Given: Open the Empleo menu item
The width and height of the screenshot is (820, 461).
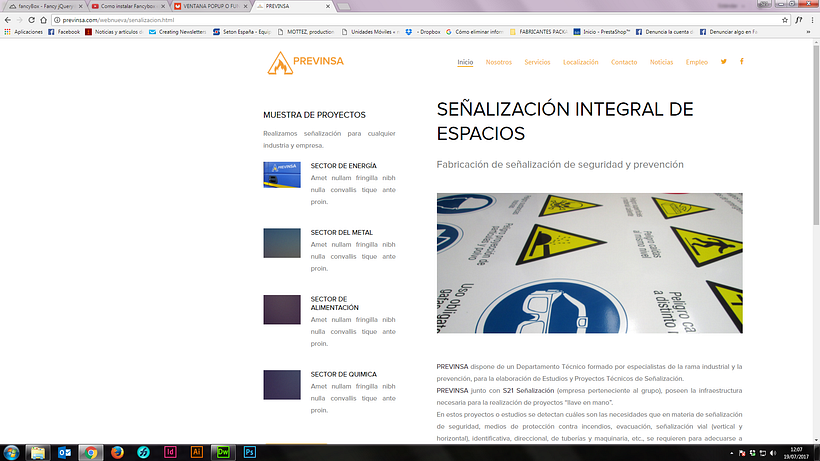Looking at the screenshot, I should click(x=697, y=62).
